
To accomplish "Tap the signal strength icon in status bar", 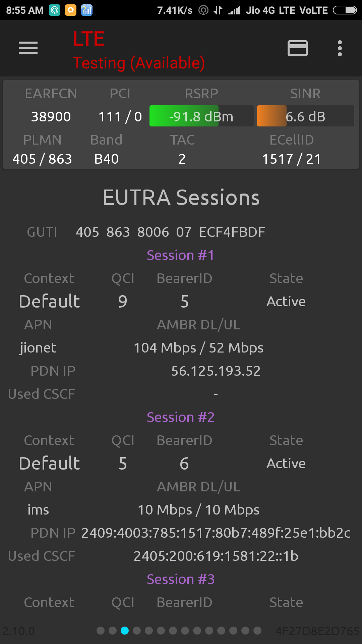I will pos(234,10).
